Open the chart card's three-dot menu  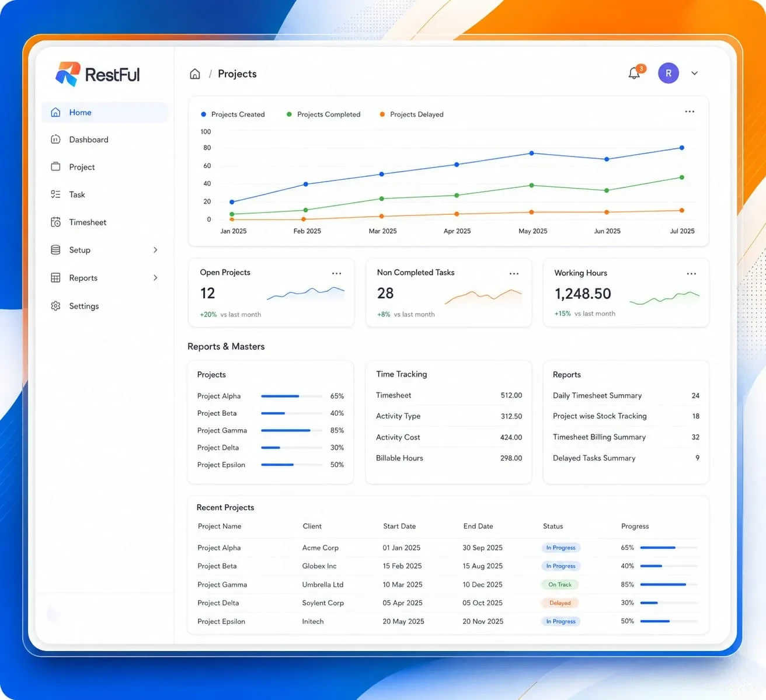[x=690, y=112]
